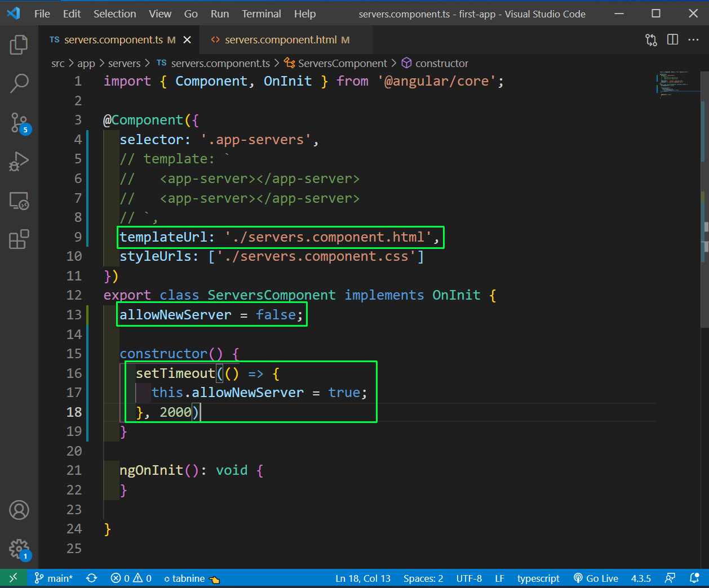
Task: Click the app breadcrumb segment
Action: click(x=86, y=64)
